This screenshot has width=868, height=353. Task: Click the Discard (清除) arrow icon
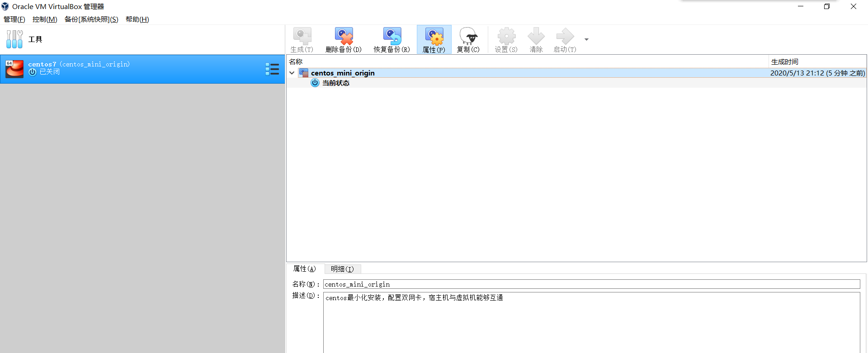[x=536, y=36]
